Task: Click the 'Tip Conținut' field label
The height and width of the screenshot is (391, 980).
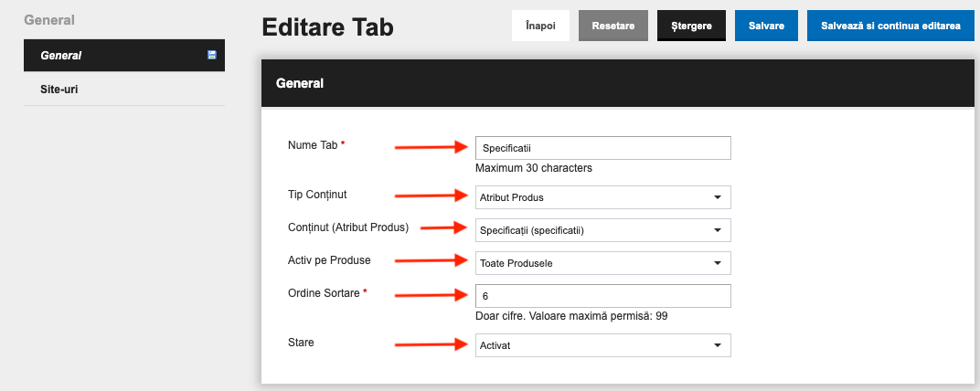Action: [x=317, y=195]
